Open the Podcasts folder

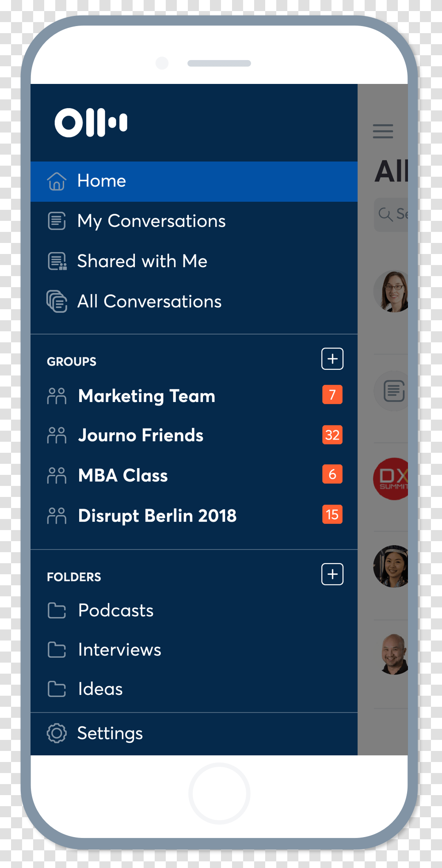tap(116, 610)
